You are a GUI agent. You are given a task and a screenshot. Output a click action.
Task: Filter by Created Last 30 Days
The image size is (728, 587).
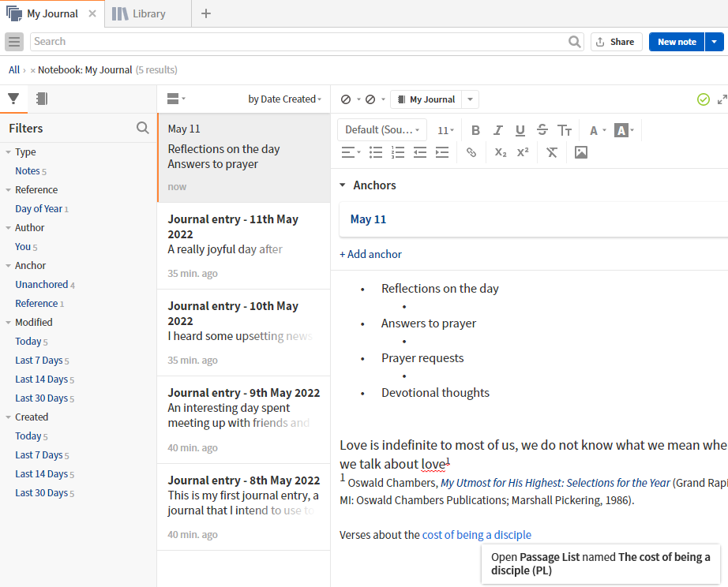[x=41, y=493]
